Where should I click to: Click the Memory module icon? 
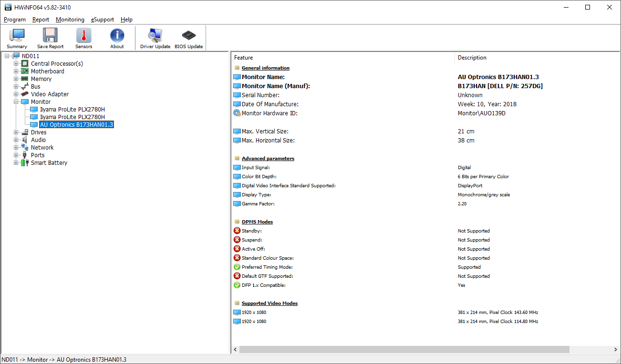point(24,79)
